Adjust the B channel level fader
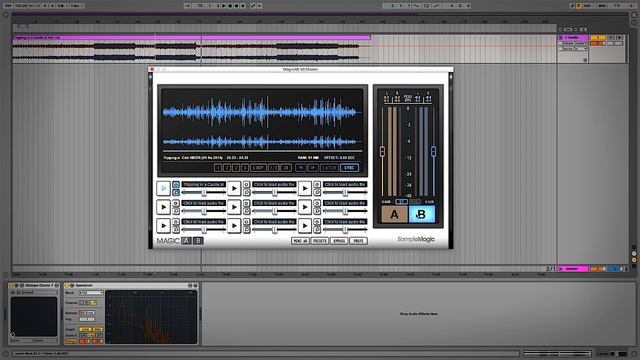640x360 pixels. click(433, 151)
